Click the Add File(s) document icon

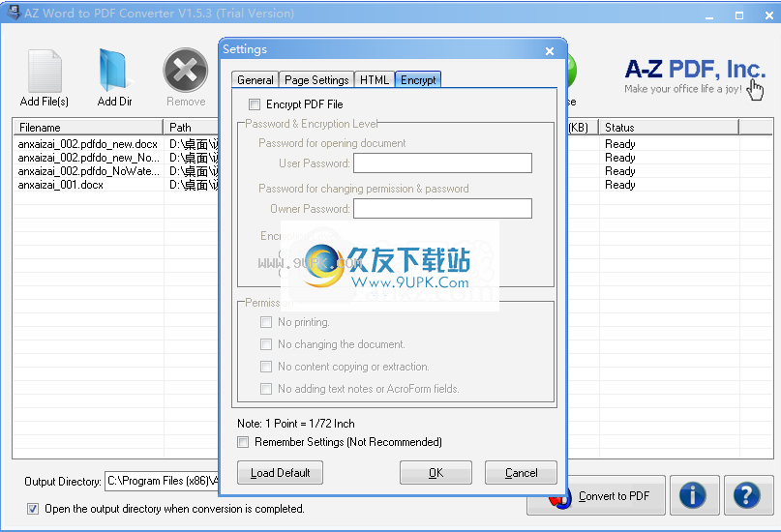tap(45, 71)
